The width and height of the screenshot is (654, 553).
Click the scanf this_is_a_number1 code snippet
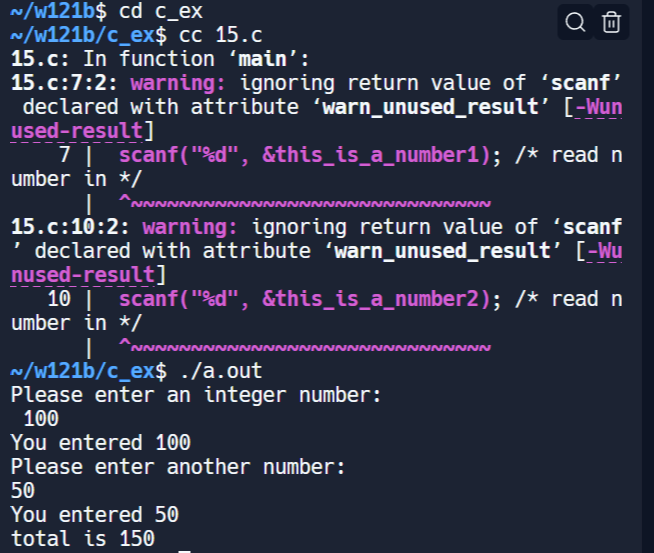(x=305, y=155)
